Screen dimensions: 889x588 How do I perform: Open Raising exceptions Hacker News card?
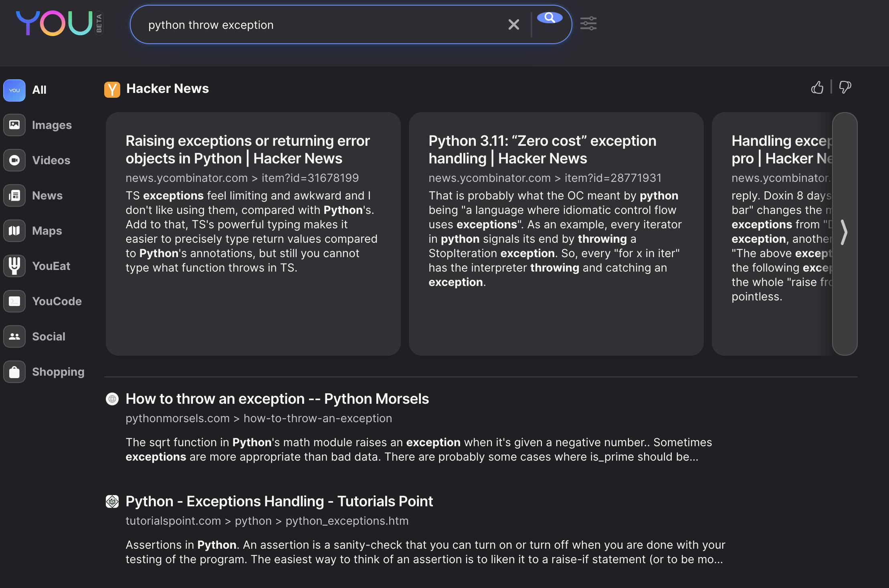click(247, 150)
